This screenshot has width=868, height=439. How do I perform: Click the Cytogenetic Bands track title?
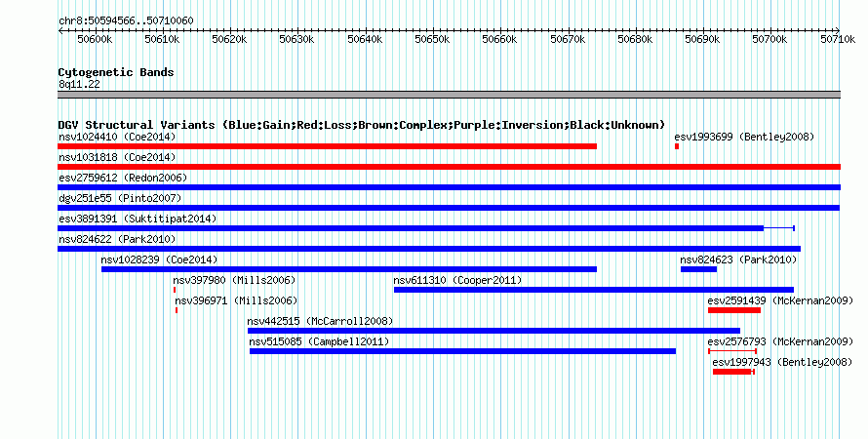click(x=116, y=72)
